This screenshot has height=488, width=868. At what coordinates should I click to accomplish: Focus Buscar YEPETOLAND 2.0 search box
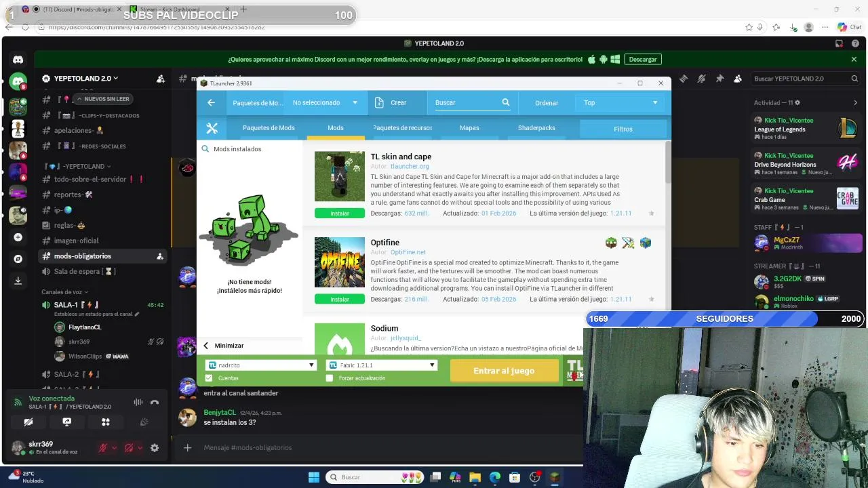coord(806,79)
